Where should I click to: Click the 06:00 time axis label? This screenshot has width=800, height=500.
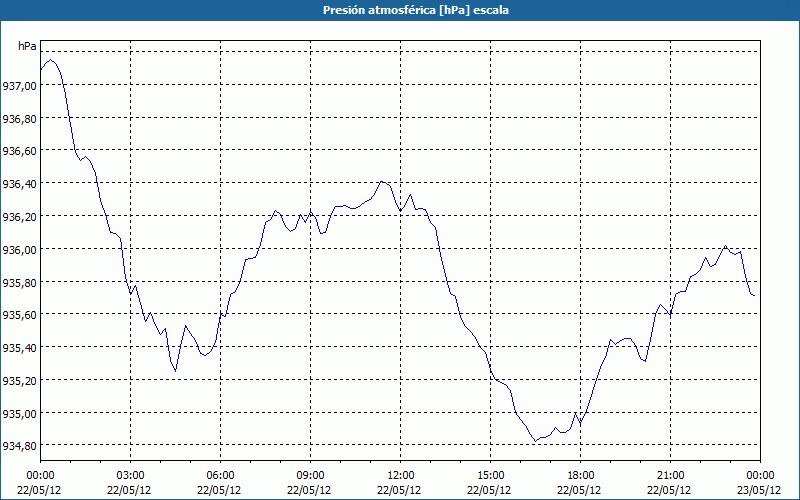[x=220, y=476]
